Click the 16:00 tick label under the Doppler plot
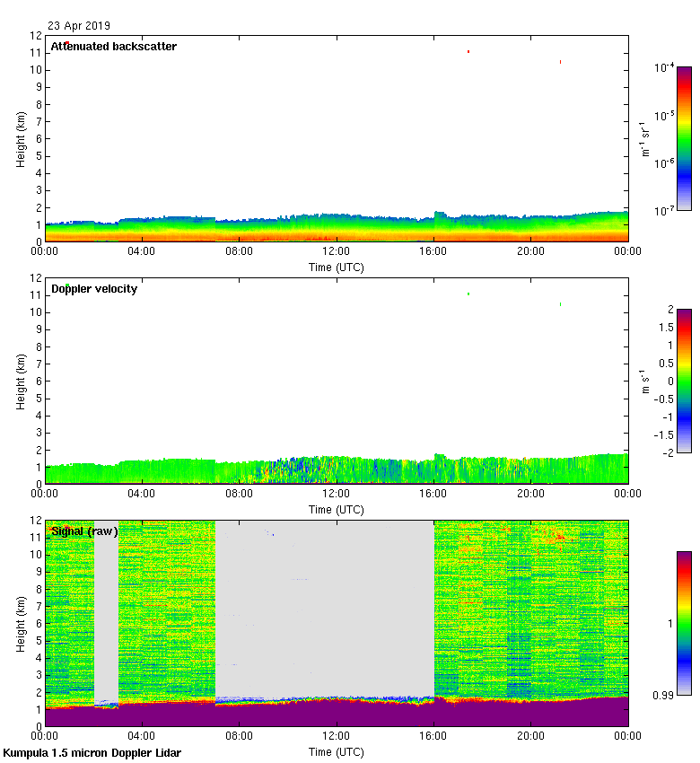 click(x=433, y=492)
